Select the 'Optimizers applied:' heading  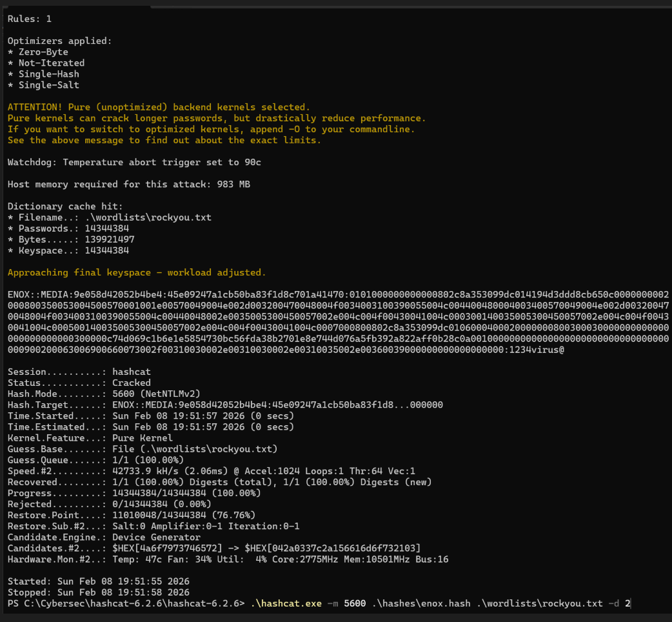pyautogui.click(x=59, y=41)
